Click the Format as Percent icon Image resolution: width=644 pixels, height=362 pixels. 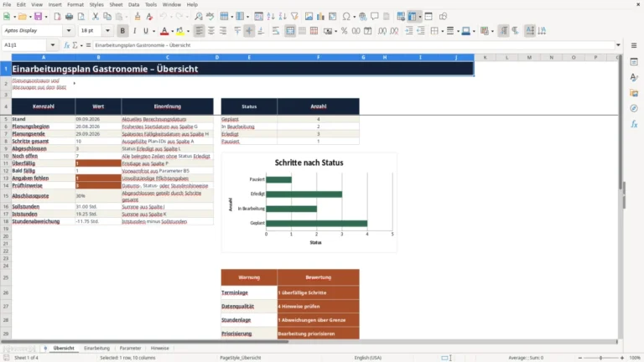344,31
